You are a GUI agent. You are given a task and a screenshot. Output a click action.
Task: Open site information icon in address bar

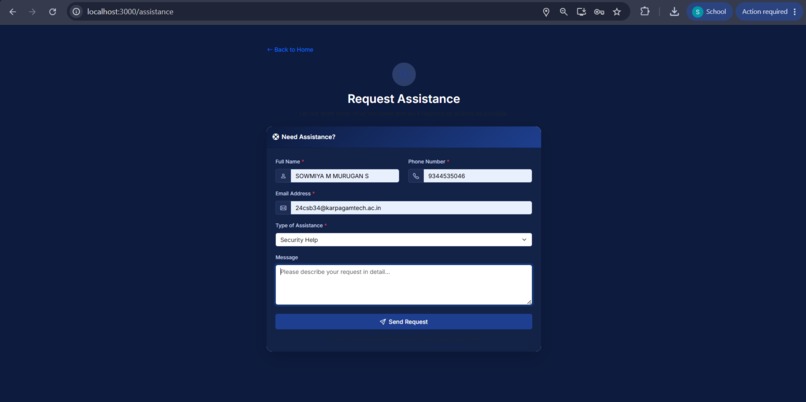[77, 12]
